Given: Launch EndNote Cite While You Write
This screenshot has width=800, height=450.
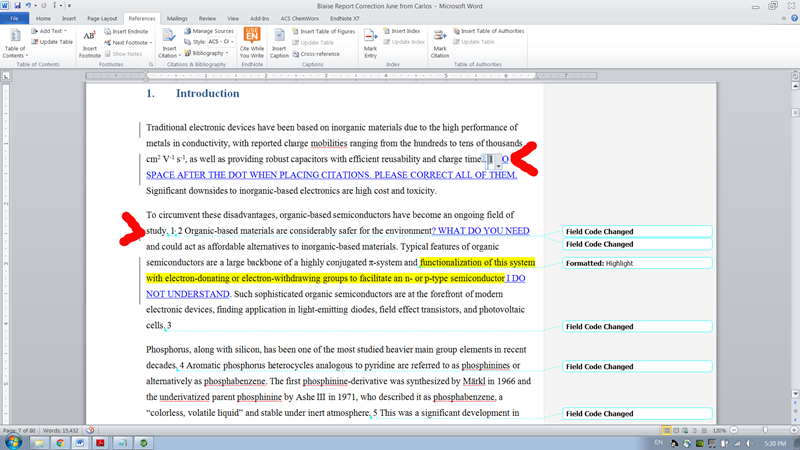Looking at the screenshot, I should pos(252,43).
